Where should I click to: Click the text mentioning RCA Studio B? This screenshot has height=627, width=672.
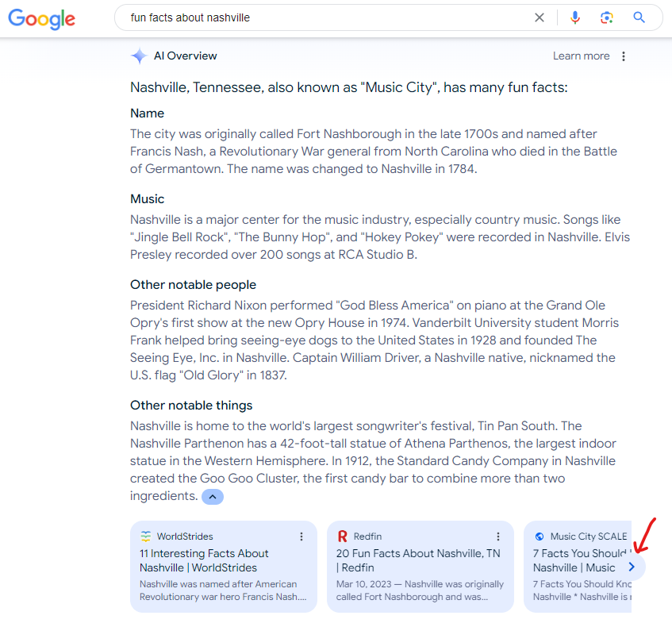pos(380,237)
